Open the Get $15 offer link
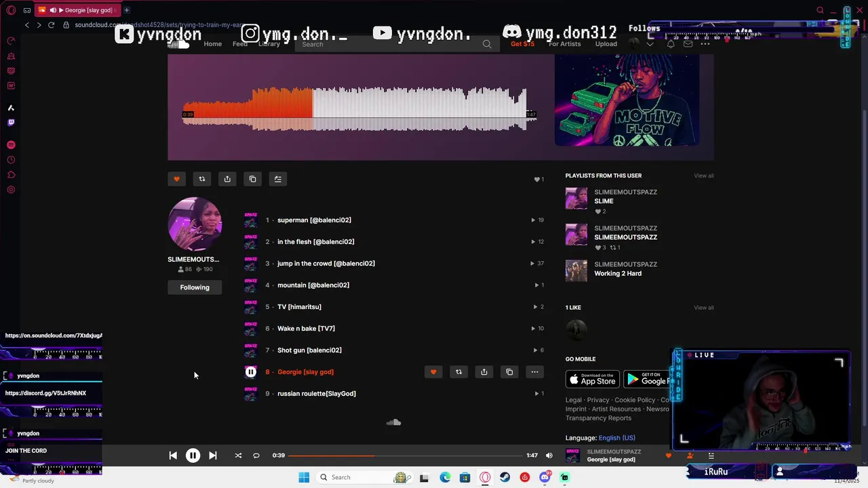This screenshot has width=868, height=488. [x=523, y=44]
